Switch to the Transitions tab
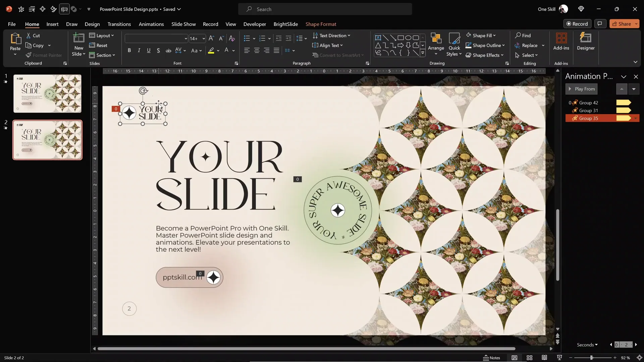 (119, 24)
